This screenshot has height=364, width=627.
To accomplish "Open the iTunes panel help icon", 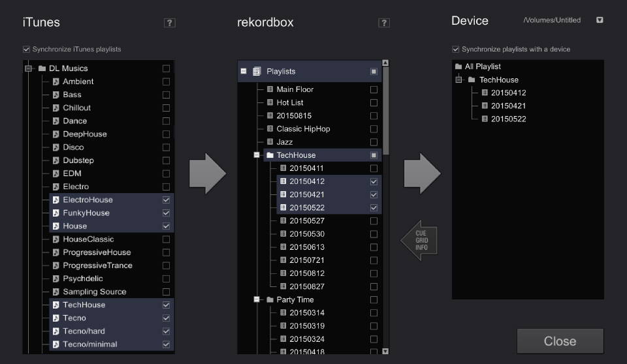I will [x=170, y=23].
